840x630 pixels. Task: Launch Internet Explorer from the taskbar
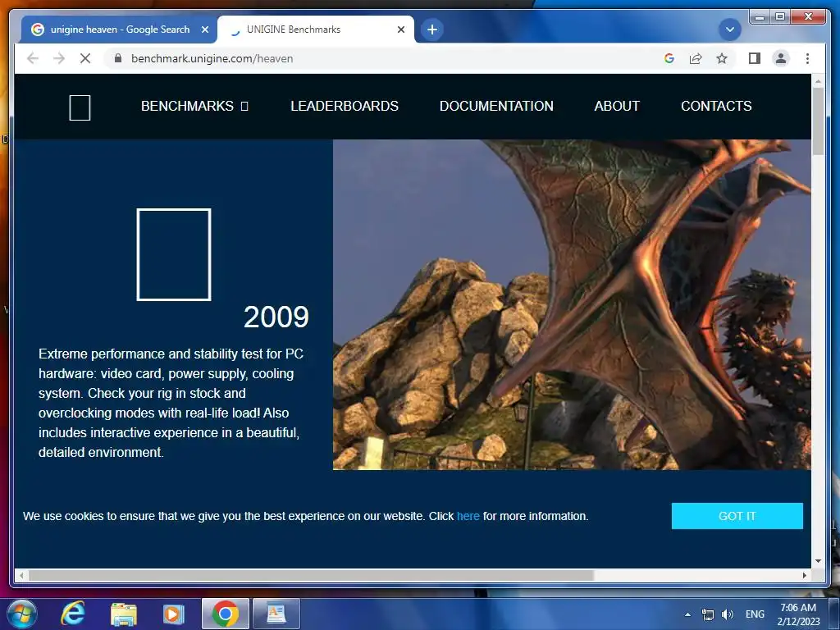pos(72,614)
